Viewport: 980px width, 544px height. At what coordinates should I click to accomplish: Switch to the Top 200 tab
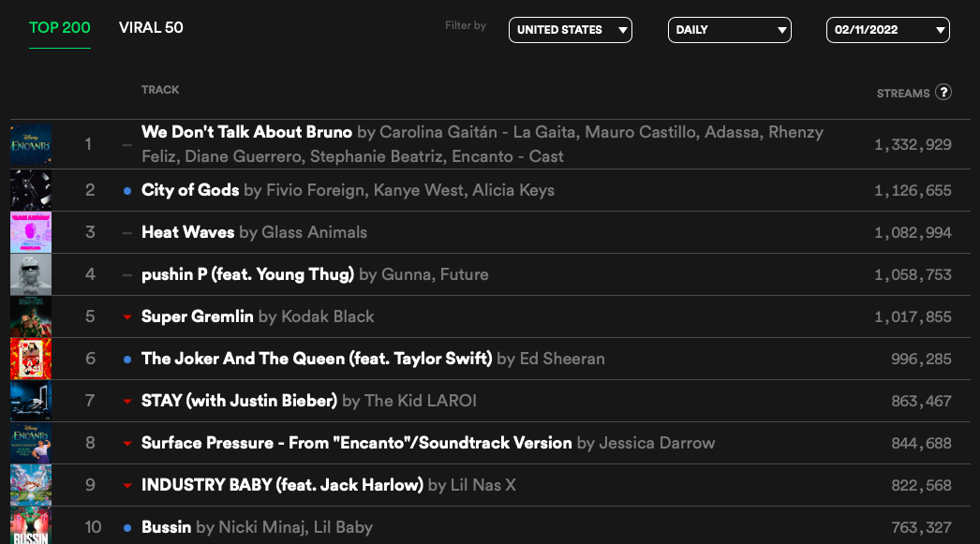point(60,27)
